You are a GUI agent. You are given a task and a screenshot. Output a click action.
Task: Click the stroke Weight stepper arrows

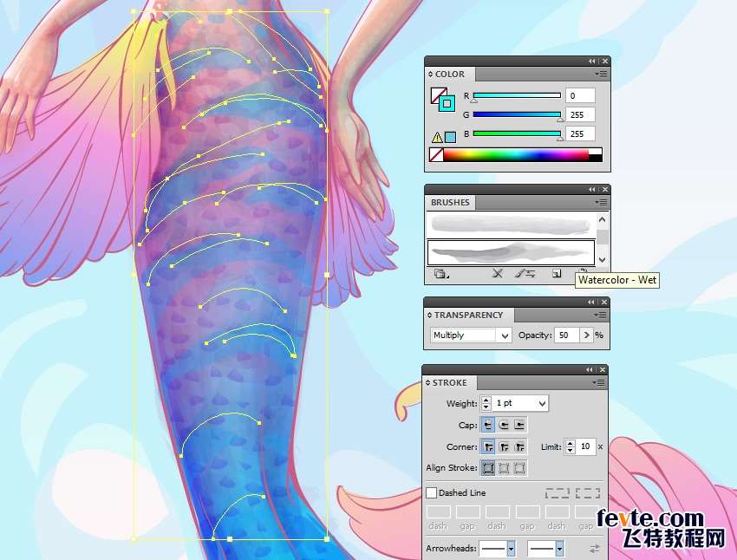pyautogui.click(x=486, y=403)
